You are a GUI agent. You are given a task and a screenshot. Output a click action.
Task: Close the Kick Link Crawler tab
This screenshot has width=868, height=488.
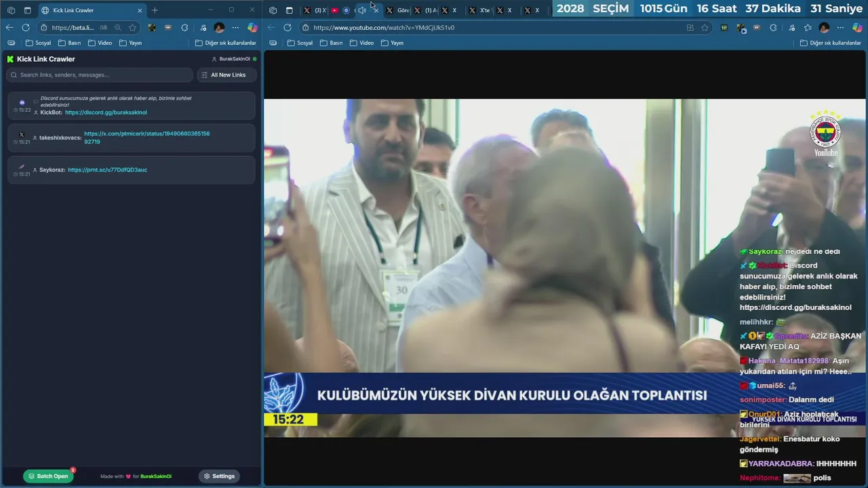coord(140,10)
